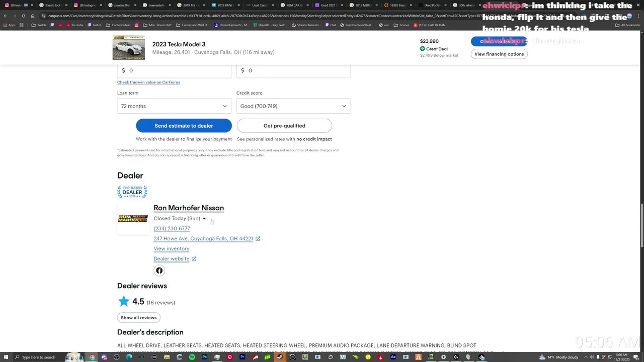Open the Content Ideas bookmark folder
Viewport: 644px width, 362px height.
pos(118,25)
